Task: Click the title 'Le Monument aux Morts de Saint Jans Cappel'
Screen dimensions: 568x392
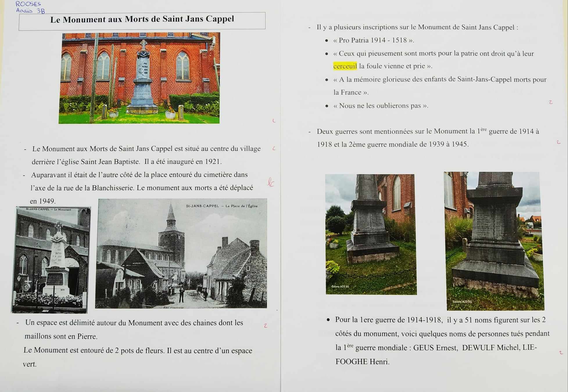Action: tap(142, 19)
